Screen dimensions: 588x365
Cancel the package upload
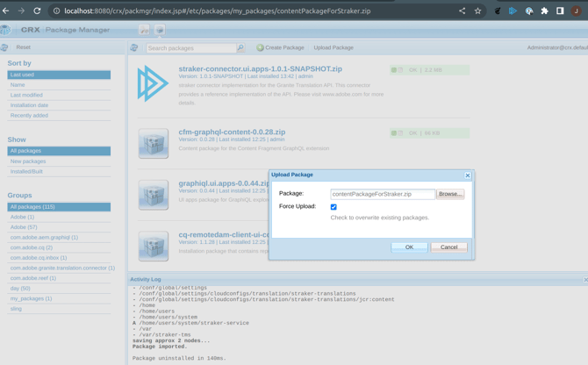point(448,247)
